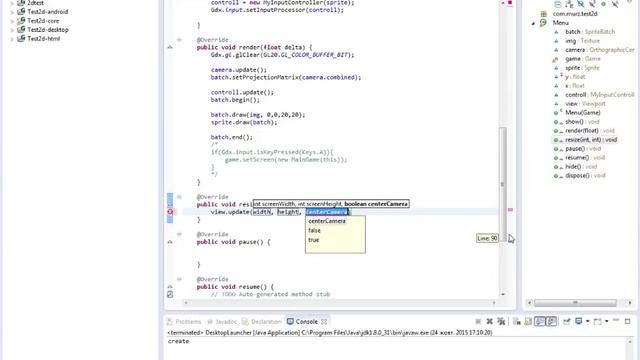The image size is (640, 360).
Task: Expand the Test2d-core project
Action: tap(12, 21)
